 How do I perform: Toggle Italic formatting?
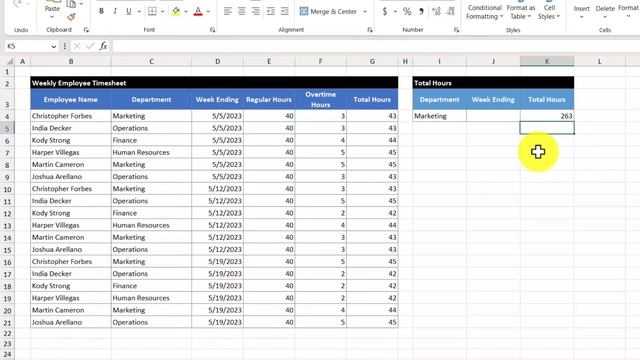pos(115,11)
